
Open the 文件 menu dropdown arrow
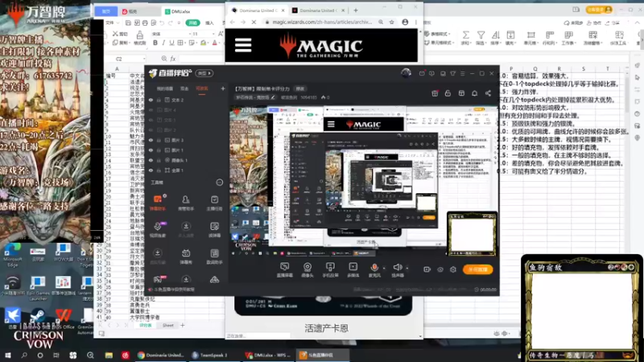click(118, 23)
